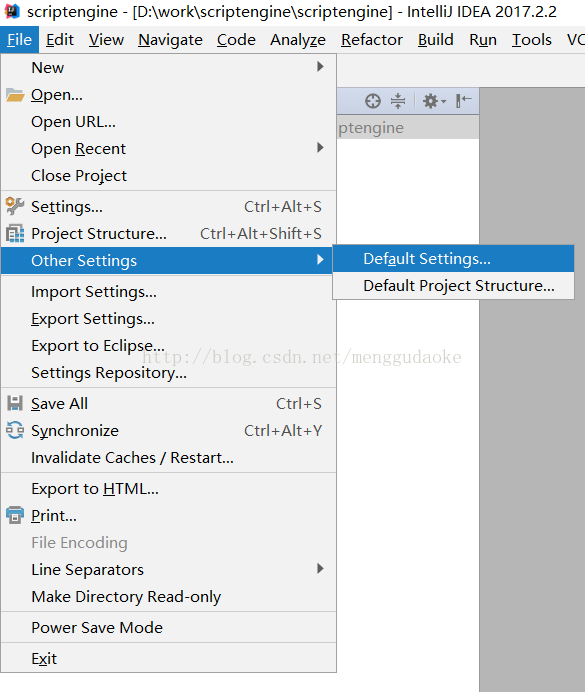This screenshot has width=585, height=692.
Task: Open the Tools menu
Action: coord(531,40)
